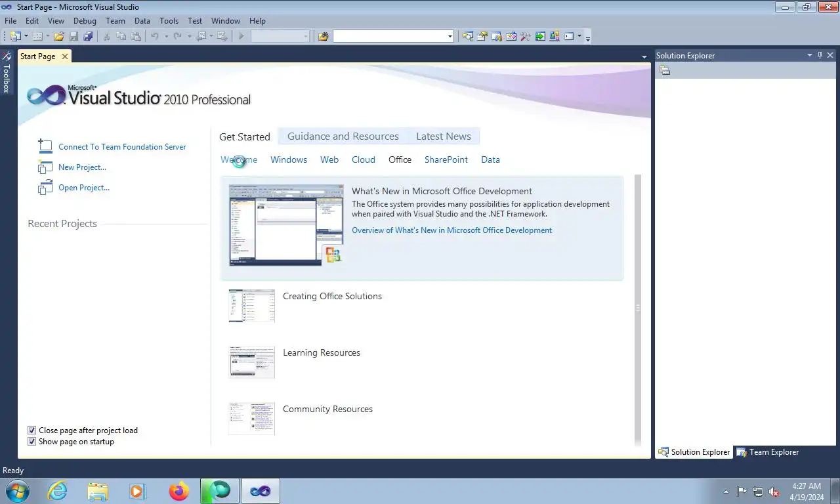The image size is (840, 504).
Task: Click the Windows Start orb
Action: [17, 491]
